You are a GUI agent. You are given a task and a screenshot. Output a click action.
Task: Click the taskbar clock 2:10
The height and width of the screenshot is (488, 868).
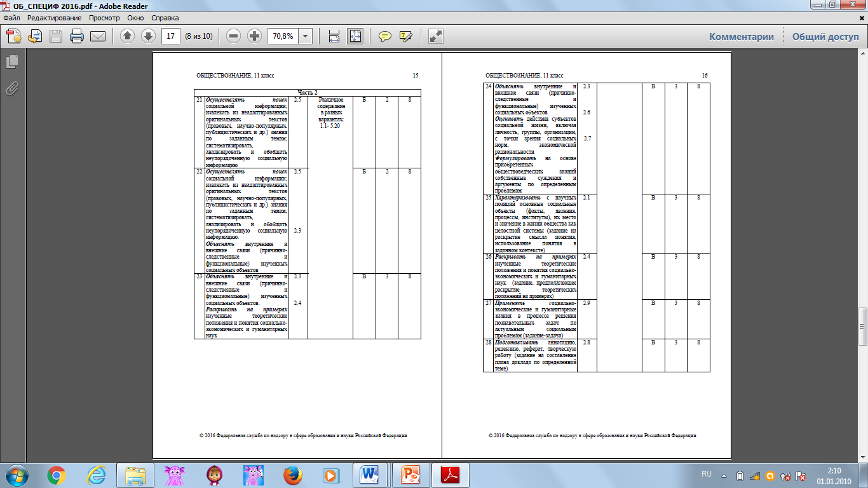(835, 471)
